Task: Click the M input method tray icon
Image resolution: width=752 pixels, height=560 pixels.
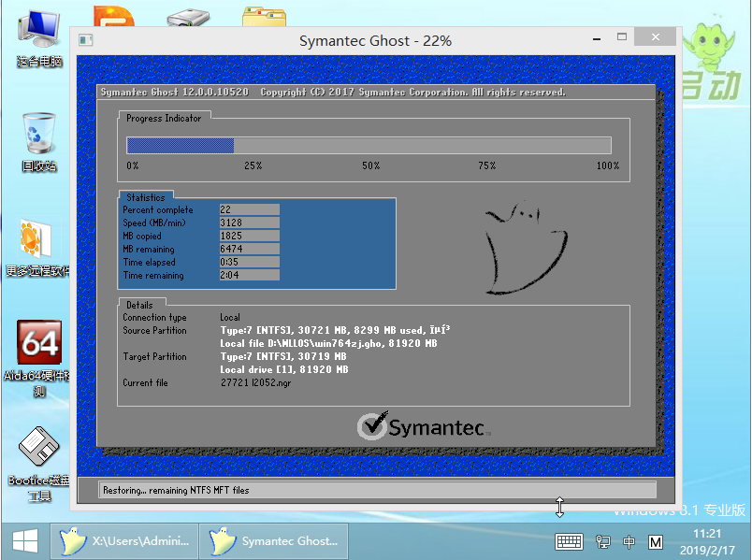Action: pyautogui.click(x=656, y=541)
